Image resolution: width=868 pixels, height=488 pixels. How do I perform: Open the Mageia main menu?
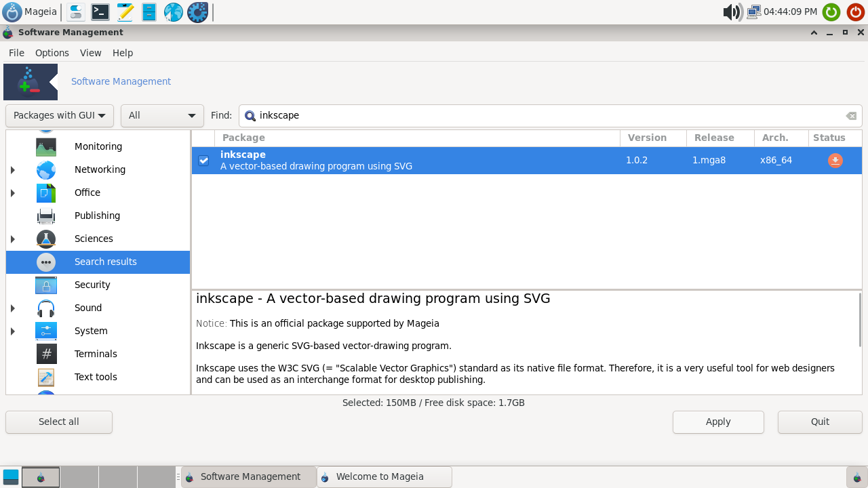coord(30,12)
